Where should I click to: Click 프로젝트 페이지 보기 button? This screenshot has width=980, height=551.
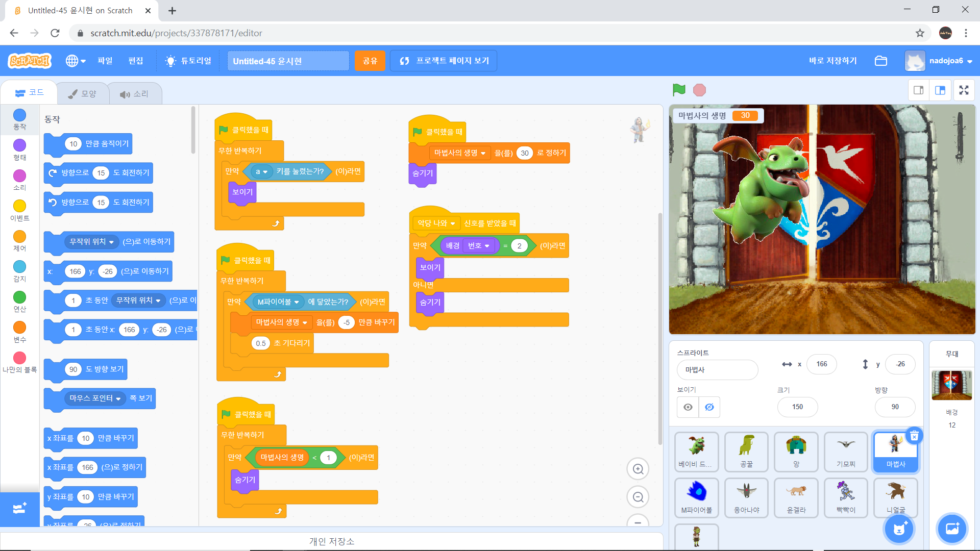click(444, 61)
